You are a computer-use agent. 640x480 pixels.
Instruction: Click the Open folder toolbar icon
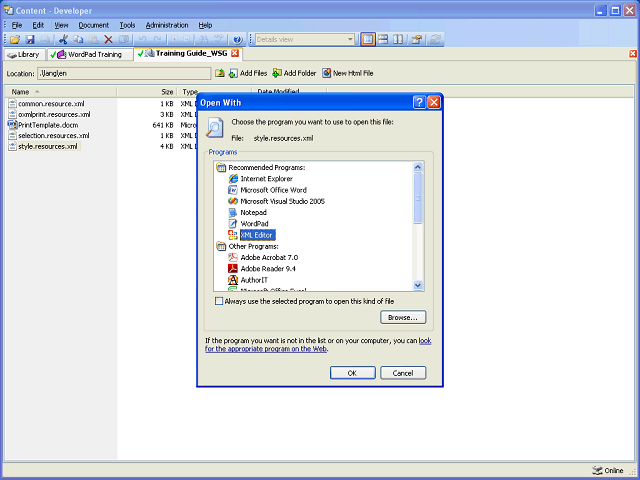pos(15,39)
